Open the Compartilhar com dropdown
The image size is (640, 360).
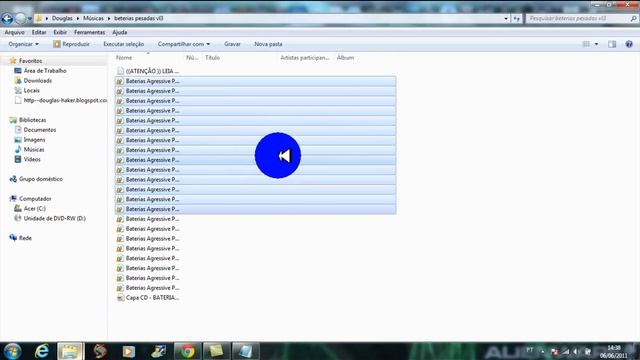[184, 44]
